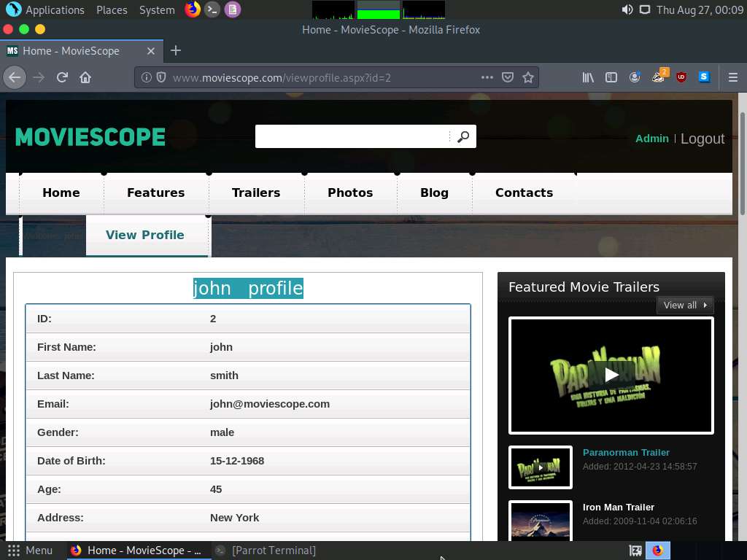Switch to the Photos section

[350, 192]
